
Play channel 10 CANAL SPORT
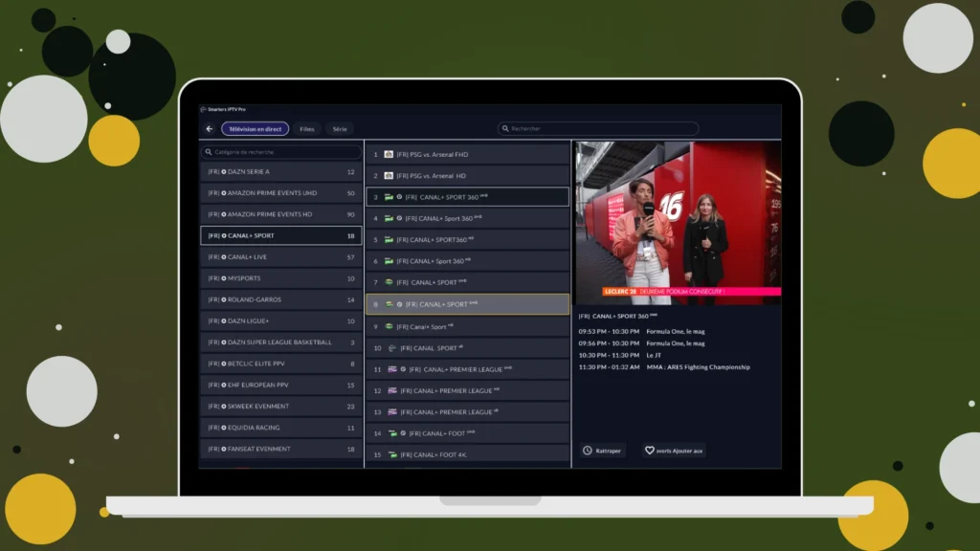[467, 348]
